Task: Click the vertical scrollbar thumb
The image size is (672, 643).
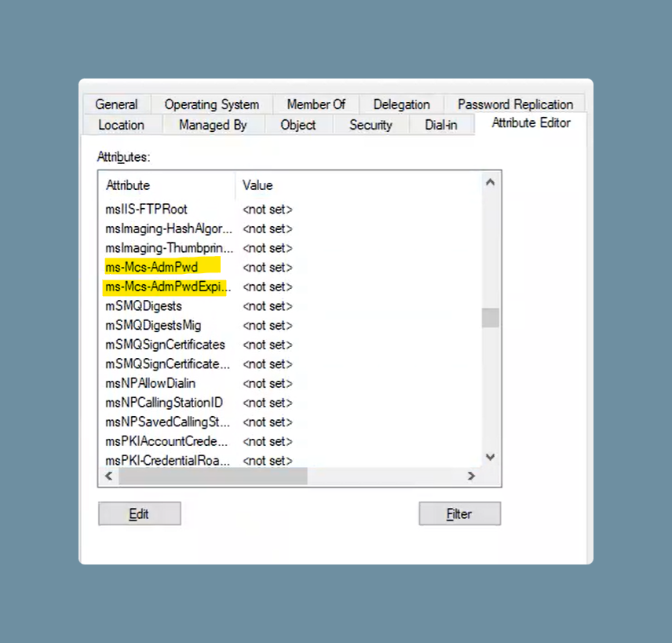Action: click(x=491, y=318)
